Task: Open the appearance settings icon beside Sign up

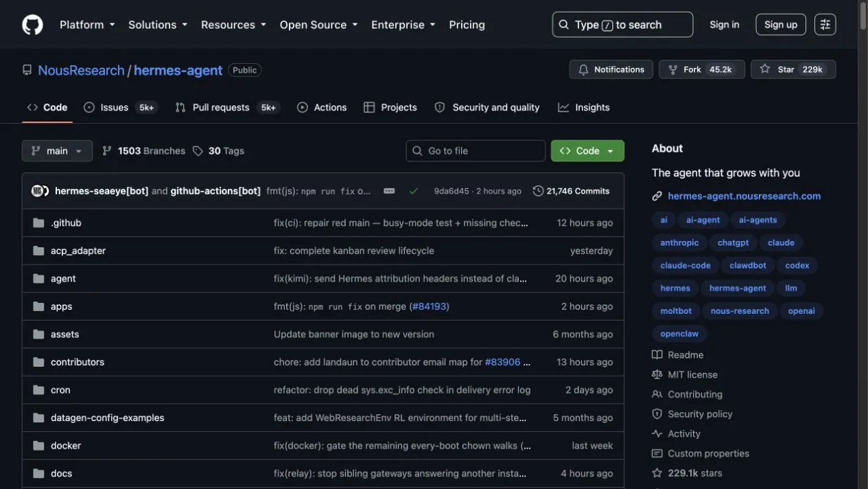Action: click(825, 25)
